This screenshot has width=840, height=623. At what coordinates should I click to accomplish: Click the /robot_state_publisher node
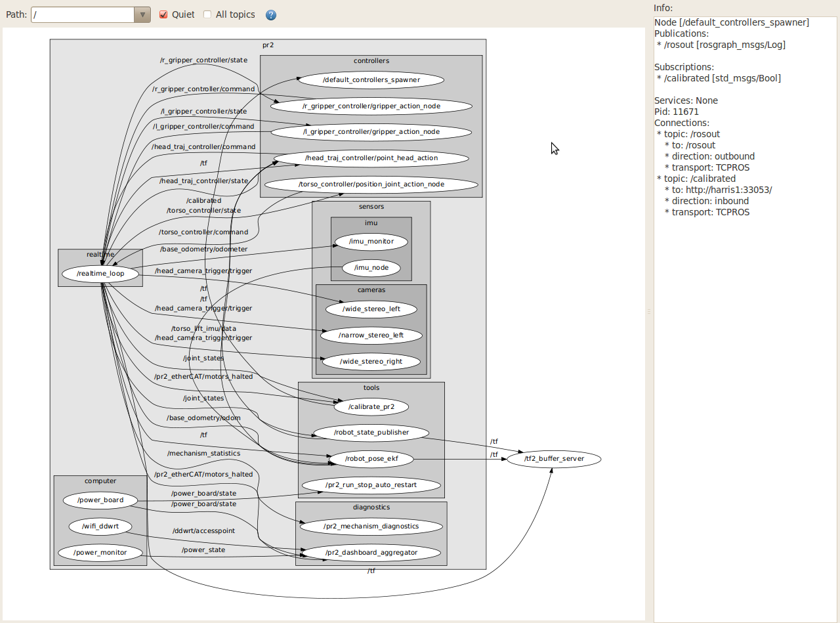(x=371, y=433)
